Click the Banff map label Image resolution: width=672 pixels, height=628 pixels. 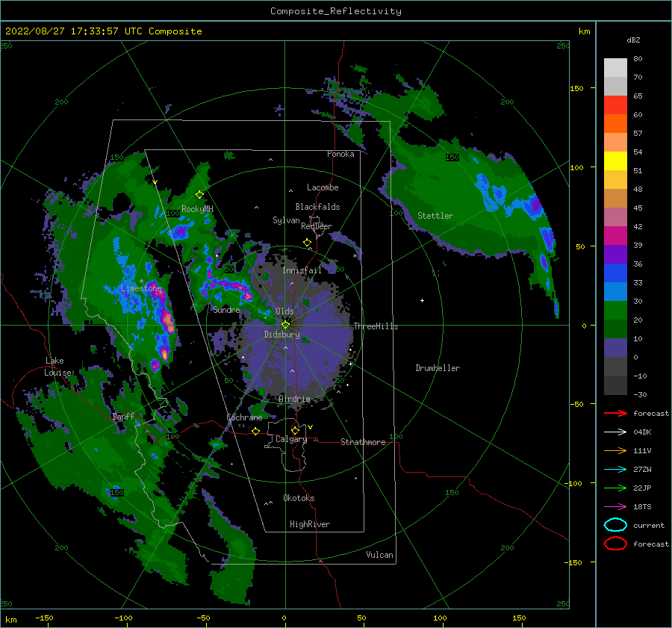[123, 416]
